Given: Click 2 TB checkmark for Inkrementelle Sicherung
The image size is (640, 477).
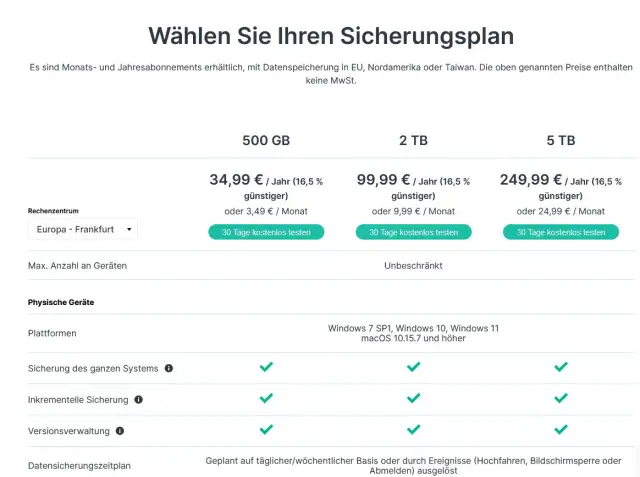Looking at the screenshot, I should (413, 399).
